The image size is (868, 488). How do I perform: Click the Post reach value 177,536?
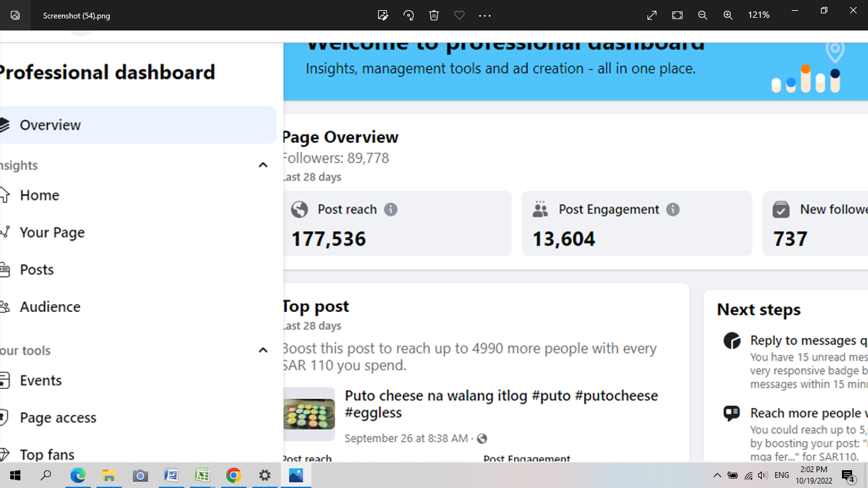coord(329,239)
